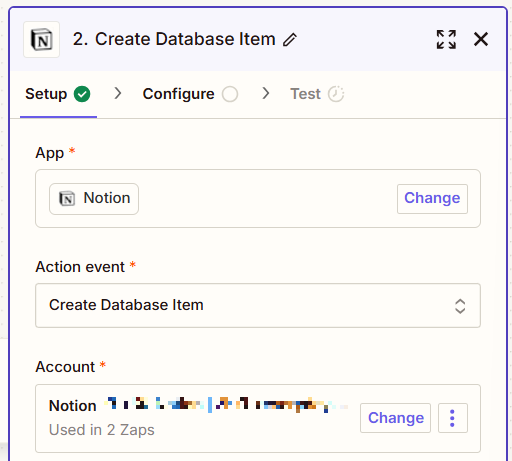Image resolution: width=512 pixels, height=461 pixels.
Task: Click the up-down arrows in Action event
Action: [x=460, y=306]
